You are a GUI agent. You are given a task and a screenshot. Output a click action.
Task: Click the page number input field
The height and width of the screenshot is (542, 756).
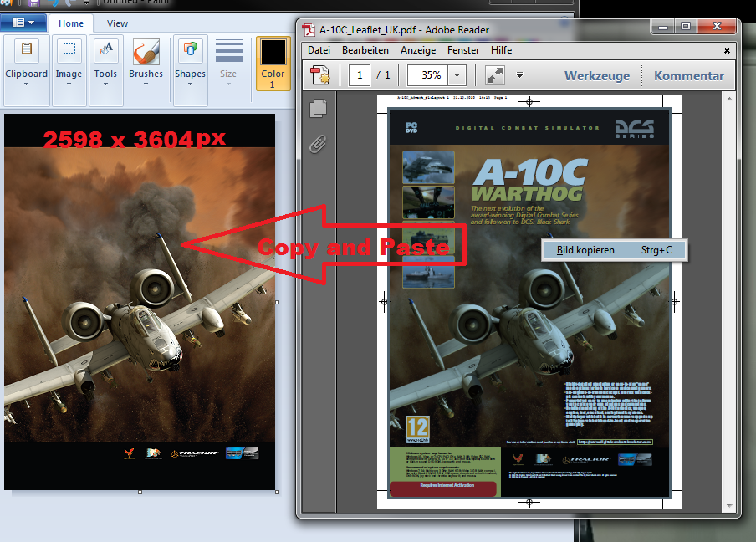360,75
